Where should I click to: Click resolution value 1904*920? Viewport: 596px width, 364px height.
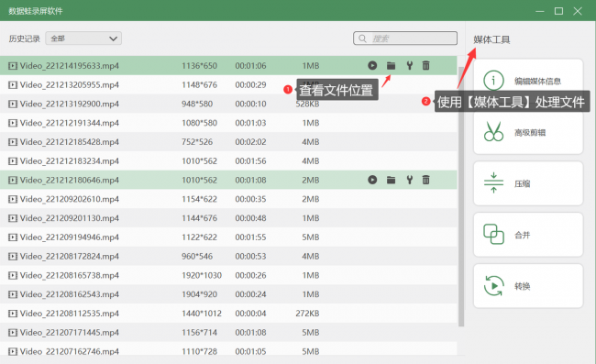(199, 294)
